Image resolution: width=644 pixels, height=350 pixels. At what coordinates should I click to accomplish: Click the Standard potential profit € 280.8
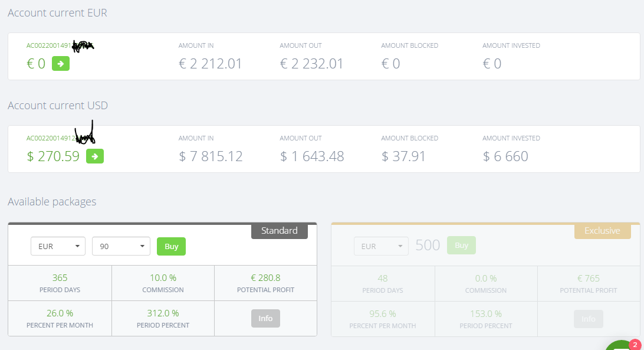(265, 278)
